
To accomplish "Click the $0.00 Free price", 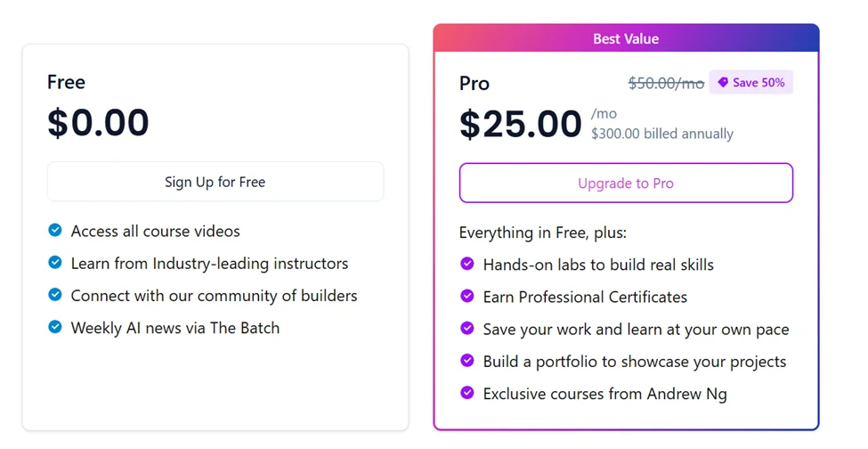I will [x=98, y=123].
